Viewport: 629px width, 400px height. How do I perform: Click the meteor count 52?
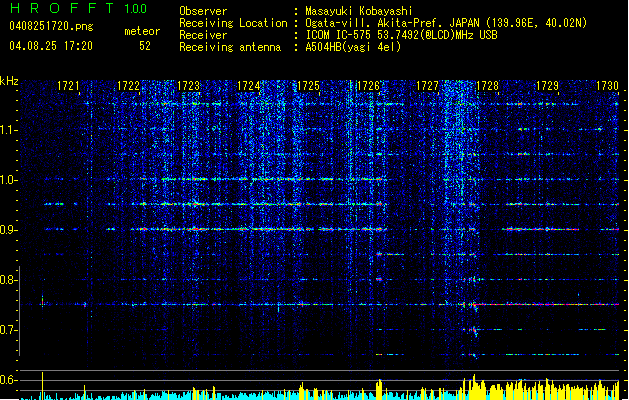tap(145, 46)
